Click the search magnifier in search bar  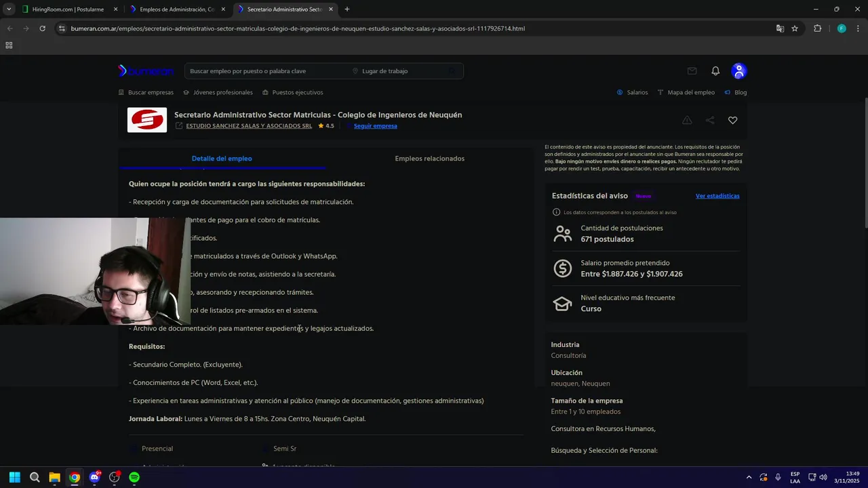click(452, 71)
